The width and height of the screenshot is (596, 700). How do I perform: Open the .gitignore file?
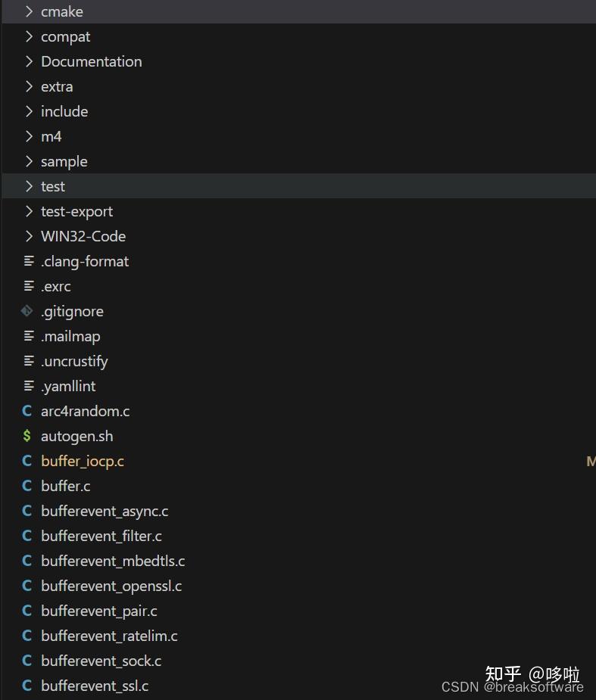[73, 312]
